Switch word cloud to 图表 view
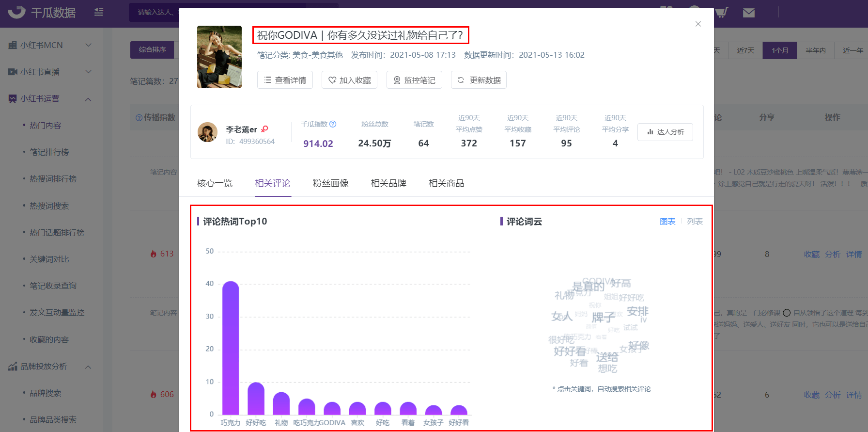Screen dimensions: 868x432 [667, 222]
